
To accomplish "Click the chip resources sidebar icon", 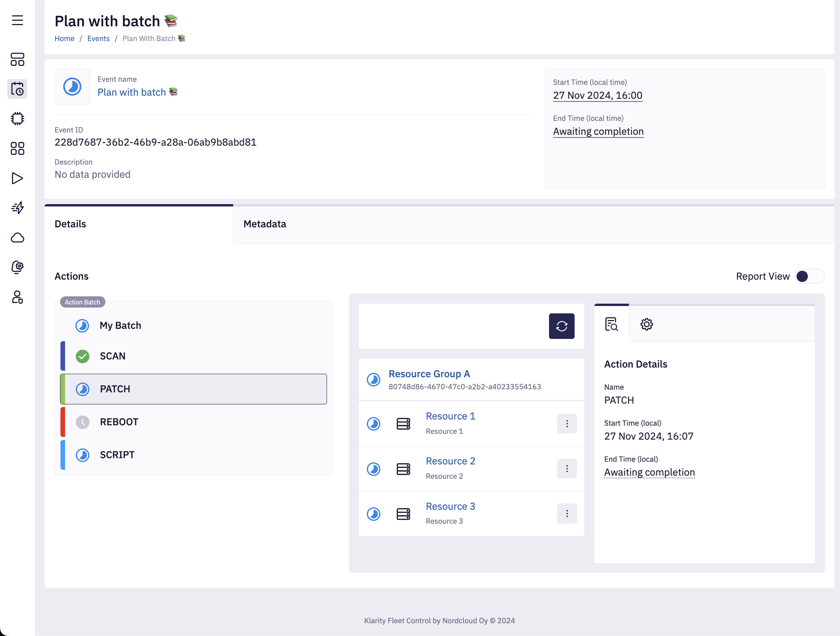I will click(x=17, y=119).
